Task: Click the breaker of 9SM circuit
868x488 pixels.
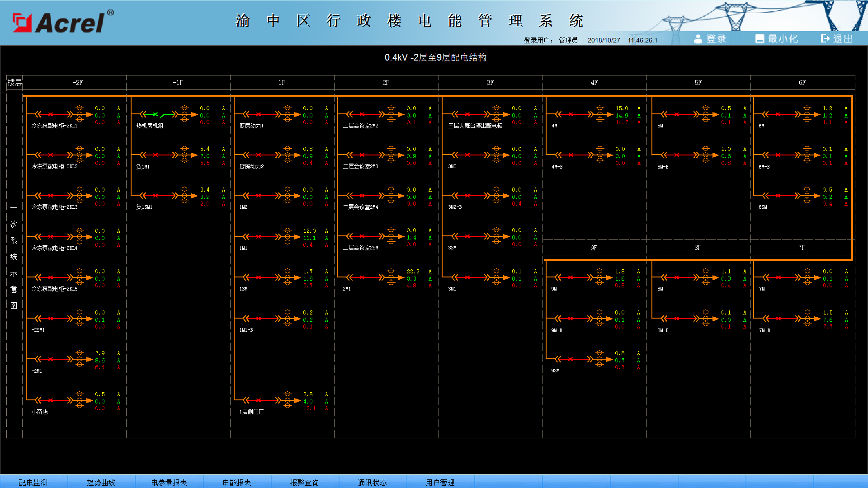Action: coord(571,359)
